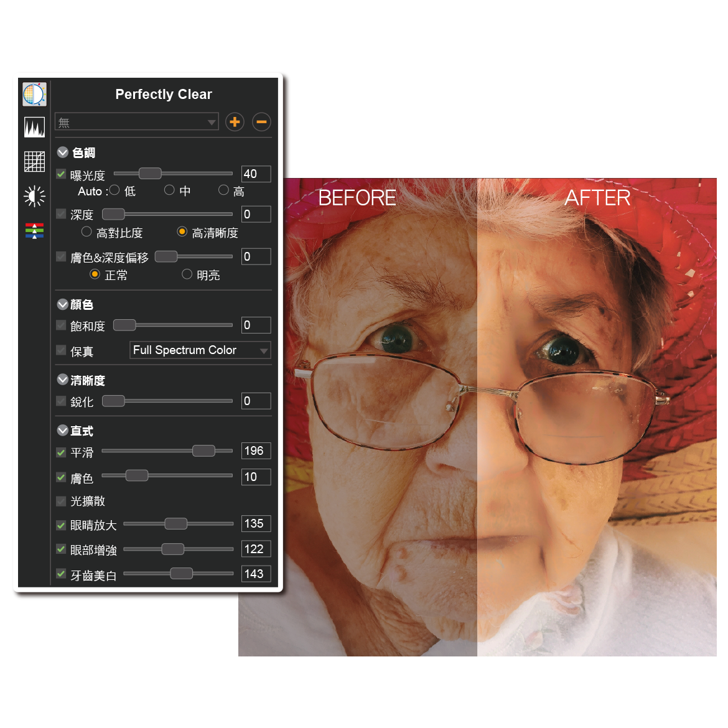Open the brightness sun panel icon
Viewport: 728px width, 728px height.
[34, 197]
